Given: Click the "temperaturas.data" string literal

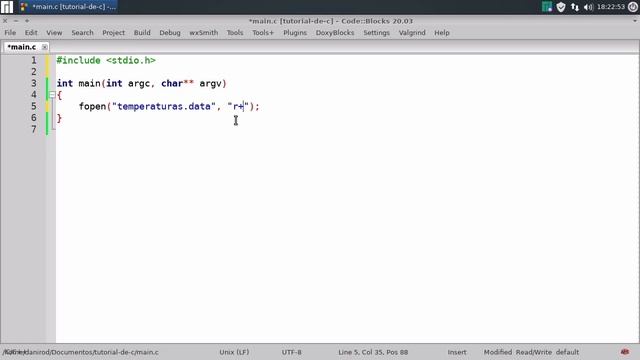Looking at the screenshot, I should (164, 107).
